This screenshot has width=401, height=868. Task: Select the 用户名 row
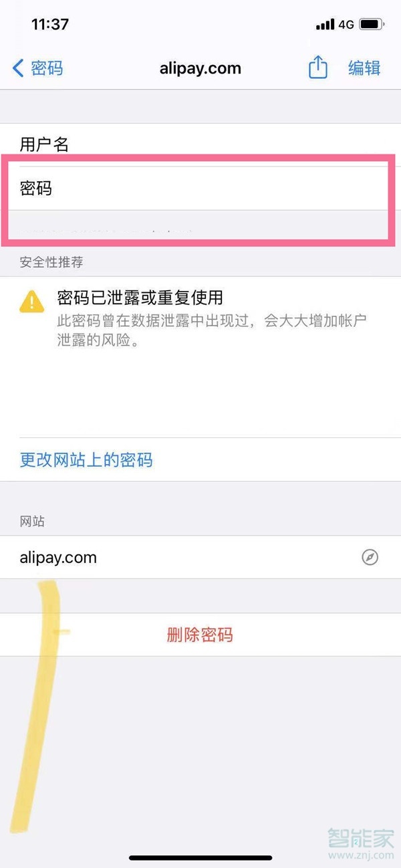tap(200, 144)
